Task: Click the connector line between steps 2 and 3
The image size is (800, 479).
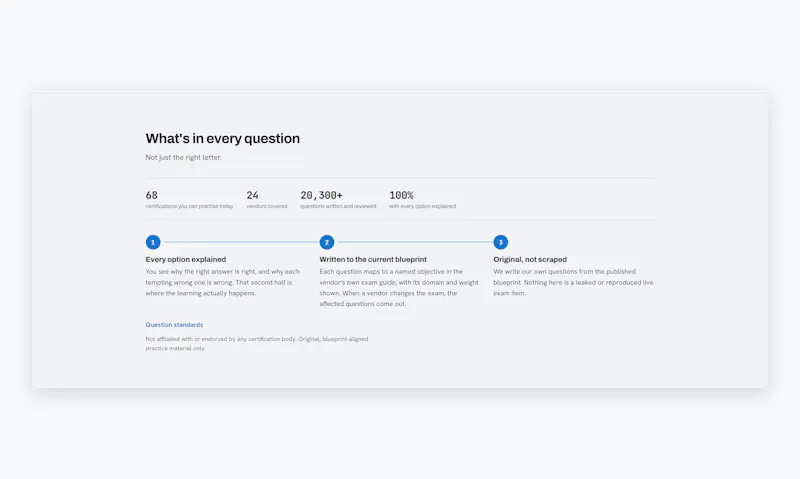Action: (414, 242)
